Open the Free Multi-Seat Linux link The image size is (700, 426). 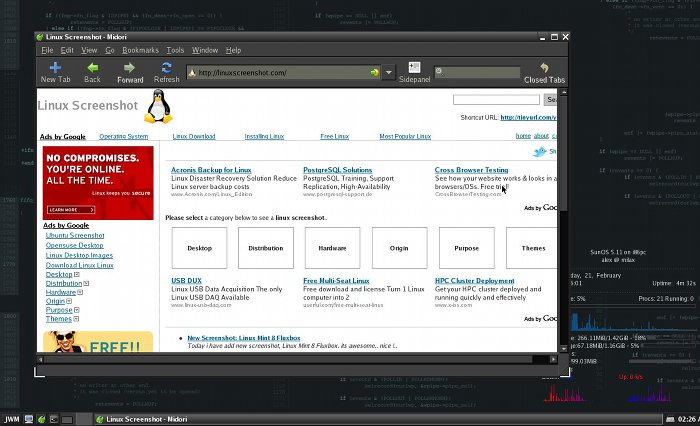tap(336, 281)
